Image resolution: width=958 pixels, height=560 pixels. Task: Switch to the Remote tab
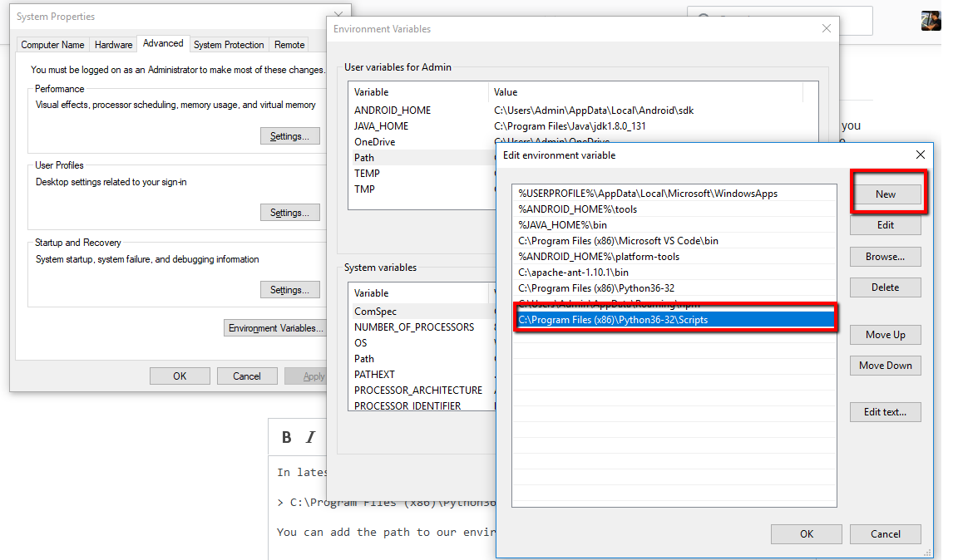tap(289, 45)
